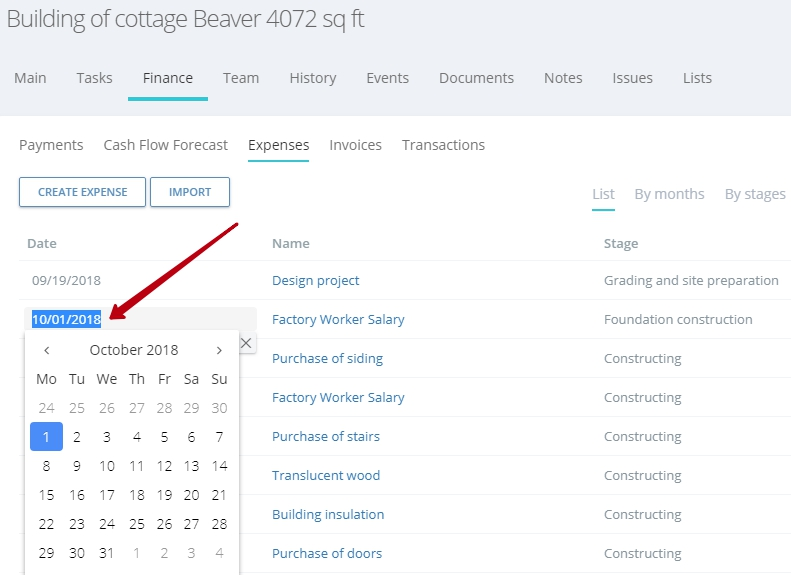
Task: Open the Invoices sub-tab
Action: (355, 145)
